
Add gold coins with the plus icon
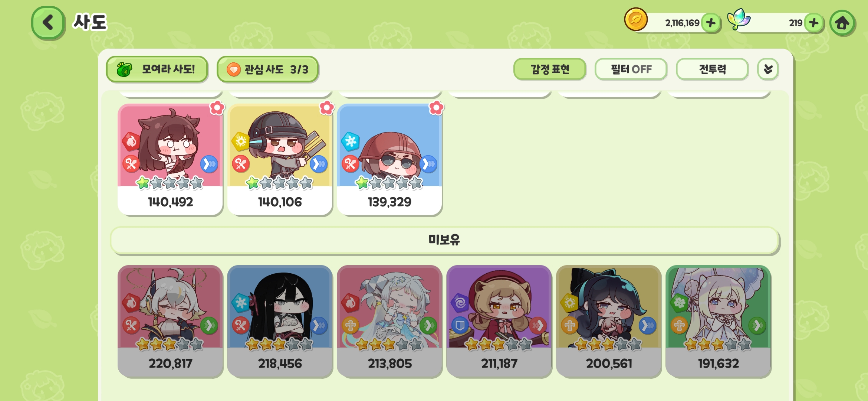(x=710, y=23)
